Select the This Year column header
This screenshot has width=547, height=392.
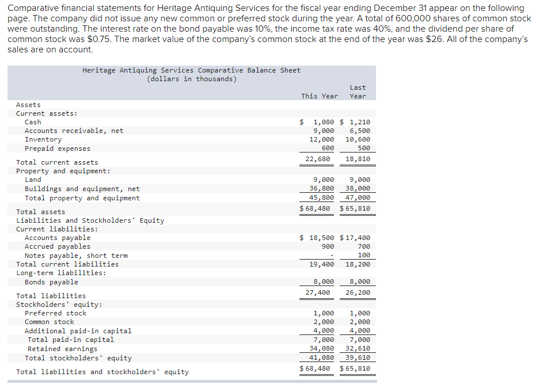(x=320, y=96)
